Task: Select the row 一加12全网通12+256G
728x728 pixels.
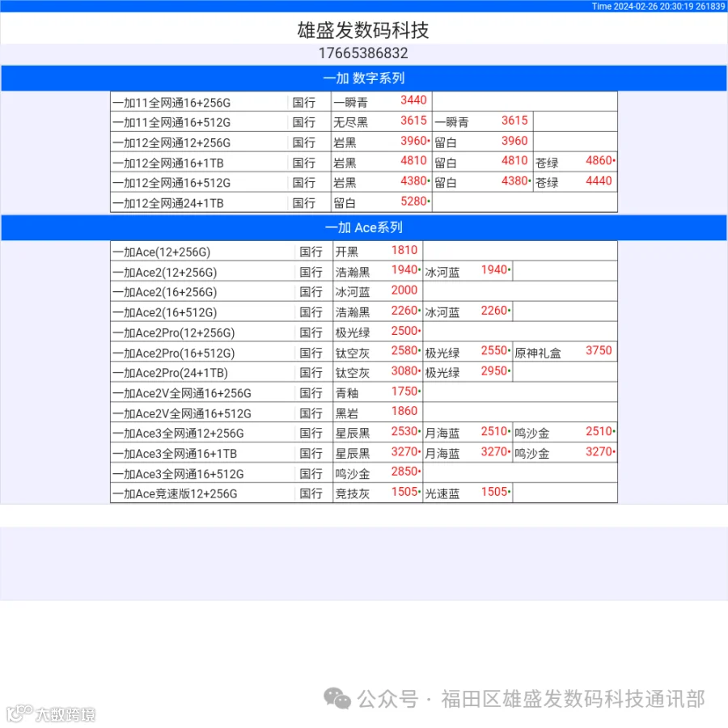Action: click(x=364, y=142)
